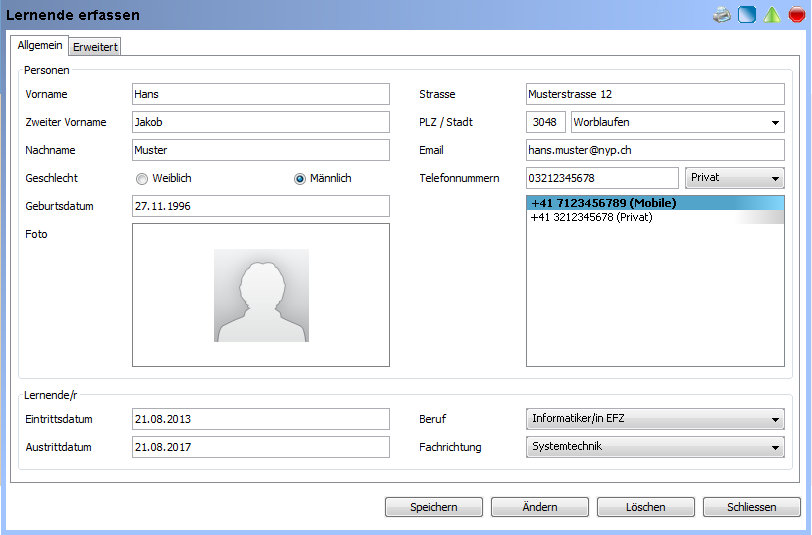This screenshot has height=535, width=812.
Task: Expand the Beruf dropdown Informatiker/in EFZ
Action: point(655,419)
